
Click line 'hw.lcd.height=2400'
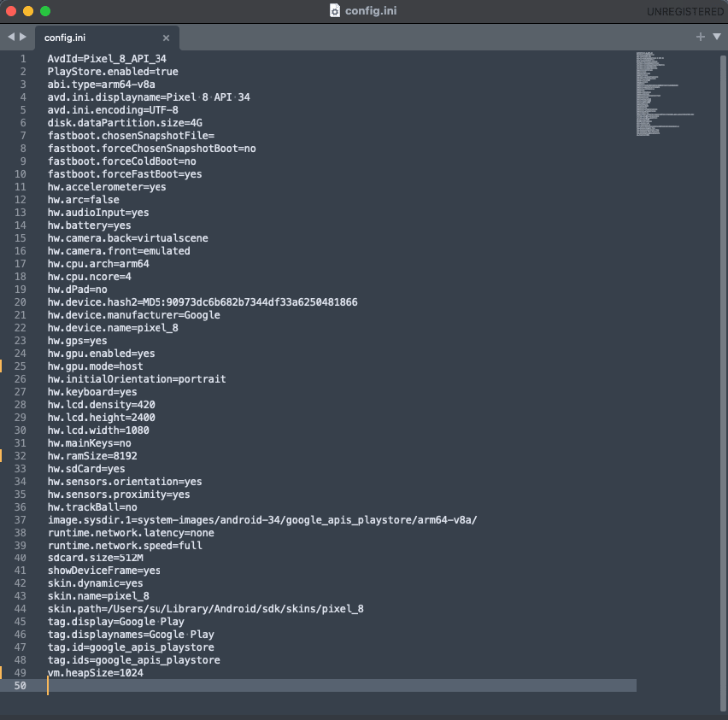click(101, 418)
